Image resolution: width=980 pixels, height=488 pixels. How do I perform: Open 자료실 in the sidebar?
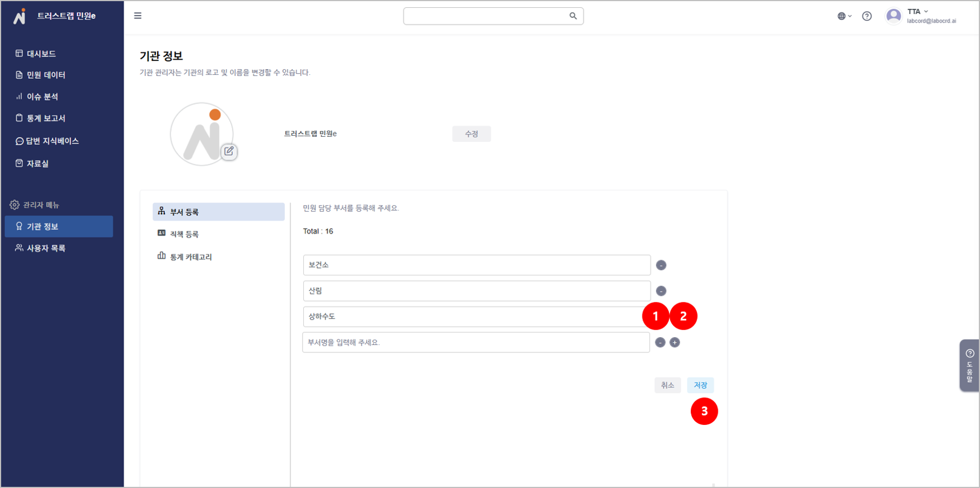pos(32,163)
